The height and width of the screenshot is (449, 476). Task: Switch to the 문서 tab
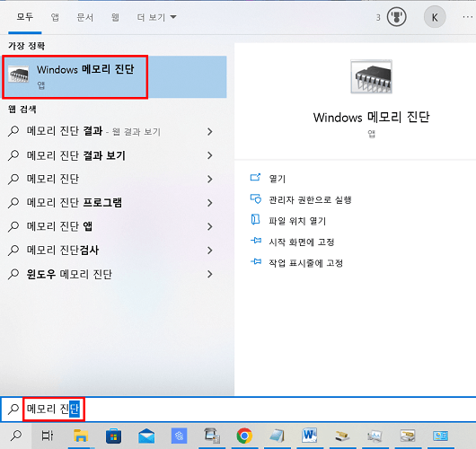pos(85,17)
